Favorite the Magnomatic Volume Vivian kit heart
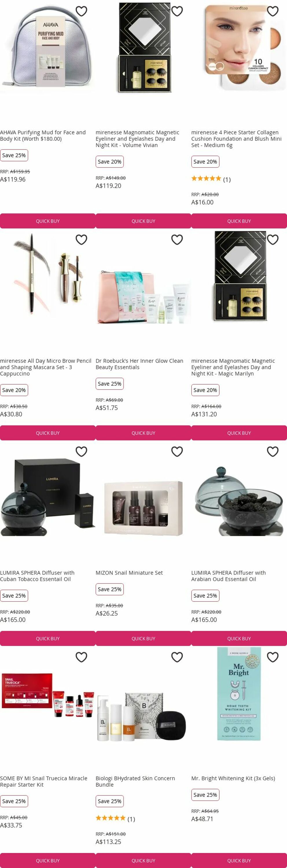Screen dimensions: 287x868 [x=177, y=11]
